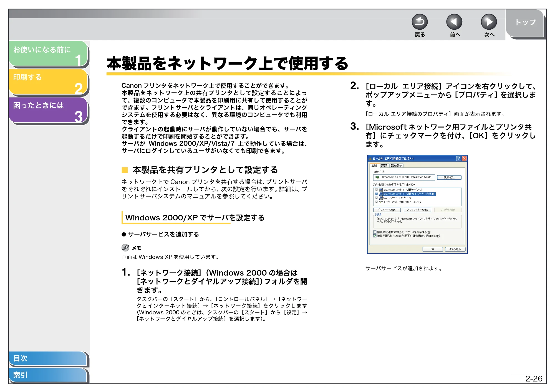Open the 目次 (contents) button
Viewport: 555px width, 392px height.
click(48, 358)
